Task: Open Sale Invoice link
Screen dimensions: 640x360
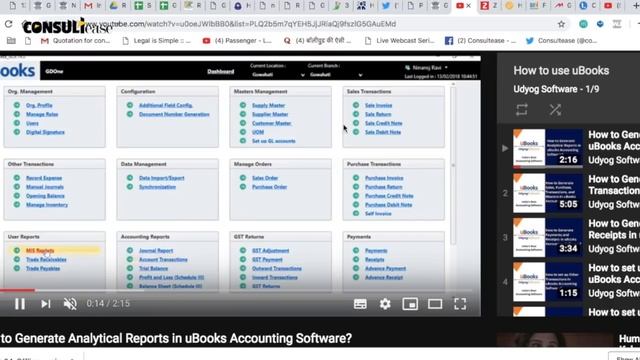Action: tap(378, 105)
